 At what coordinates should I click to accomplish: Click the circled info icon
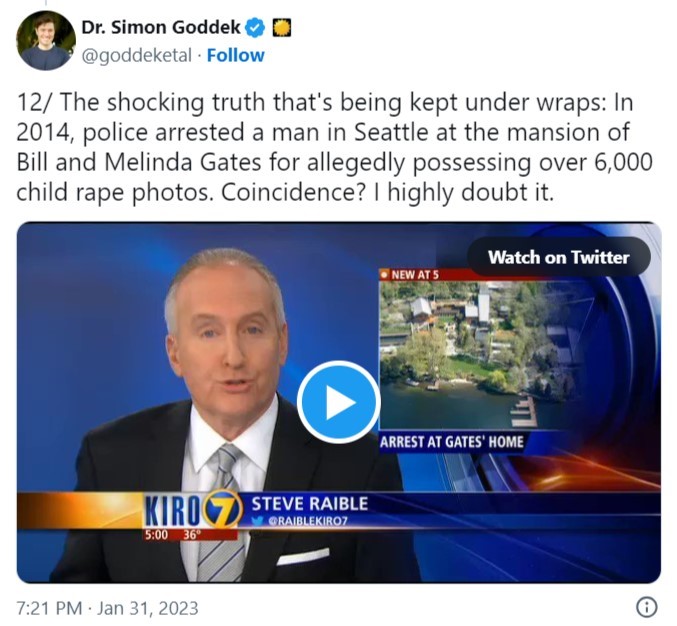[647, 607]
